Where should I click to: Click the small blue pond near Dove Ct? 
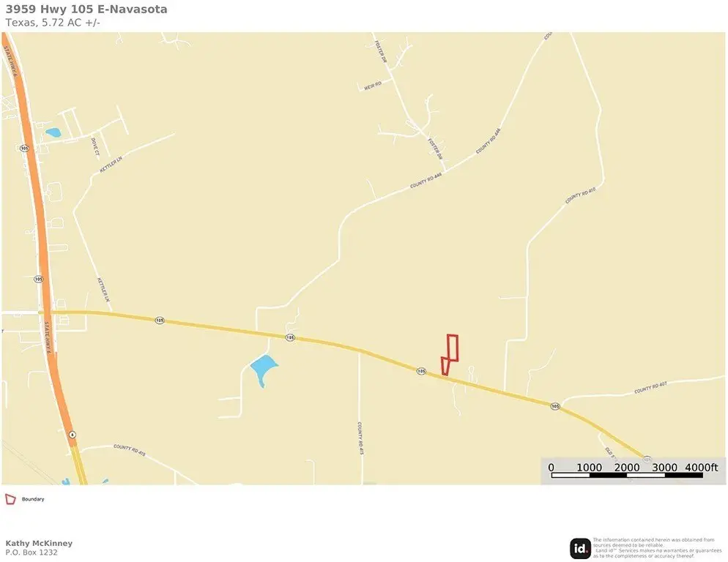tap(53, 132)
